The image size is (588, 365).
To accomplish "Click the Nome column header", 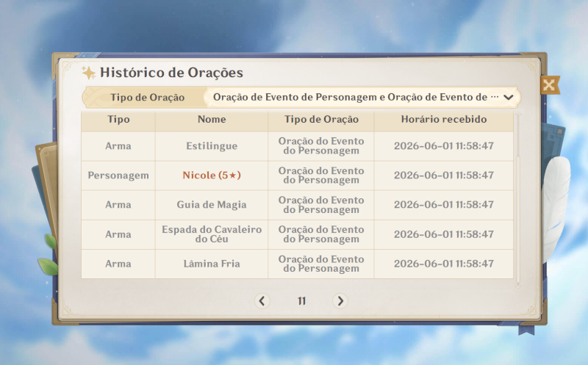I will pos(212,119).
